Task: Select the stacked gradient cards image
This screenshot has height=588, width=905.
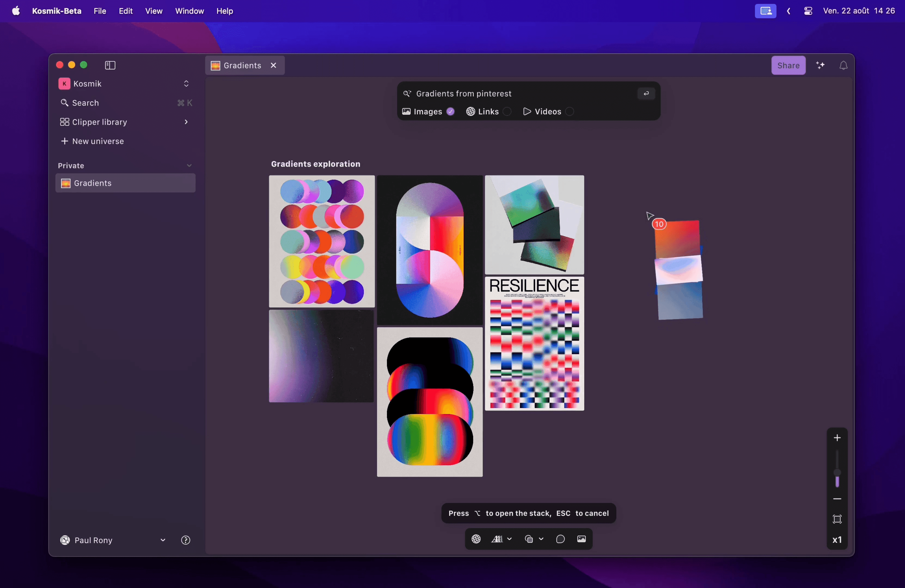Action: tap(534, 225)
